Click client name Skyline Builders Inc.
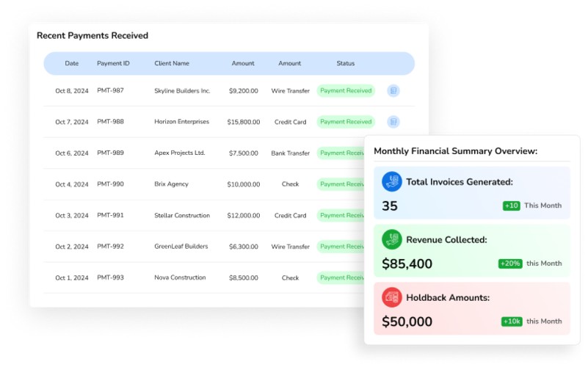 182,91
